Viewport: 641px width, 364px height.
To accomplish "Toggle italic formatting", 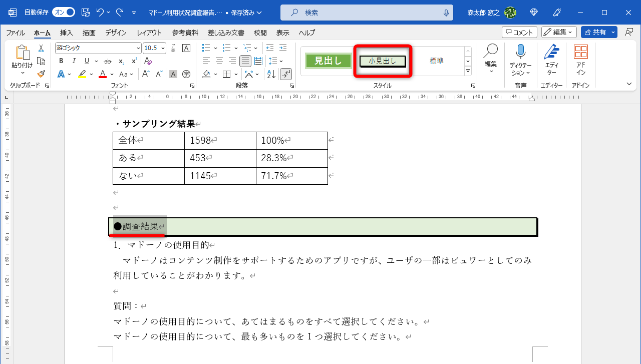I will (x=74, y=61).
